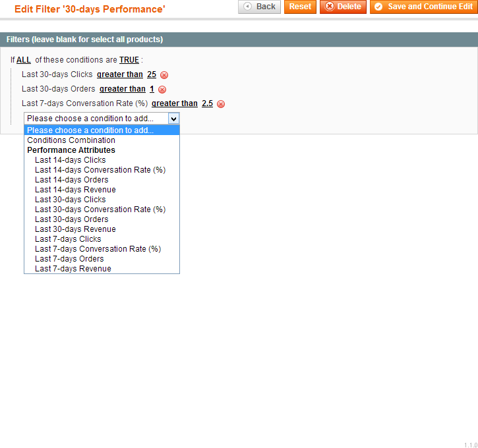Screen dimensions: 478x448
Task: Select Last 14-days Conversation Rate (%) option
Action: (102, 170)
